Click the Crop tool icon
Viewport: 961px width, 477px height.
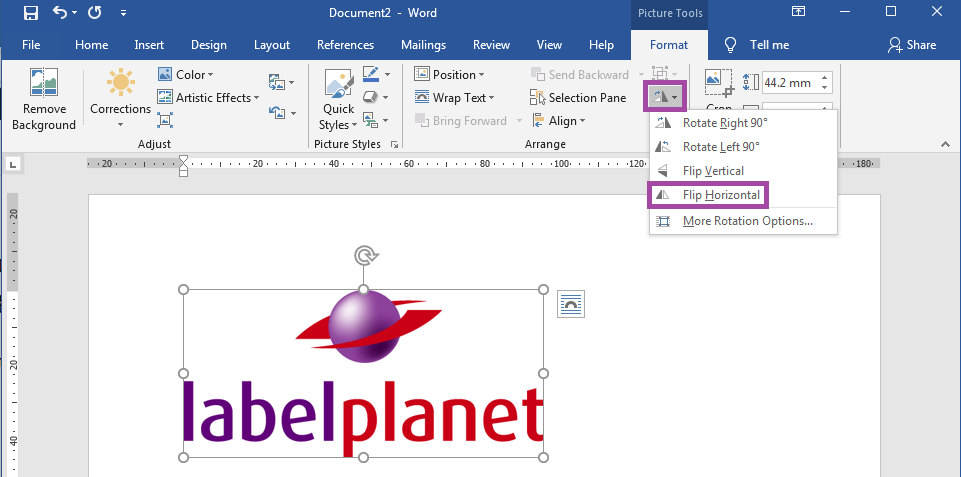click(720, 83)
